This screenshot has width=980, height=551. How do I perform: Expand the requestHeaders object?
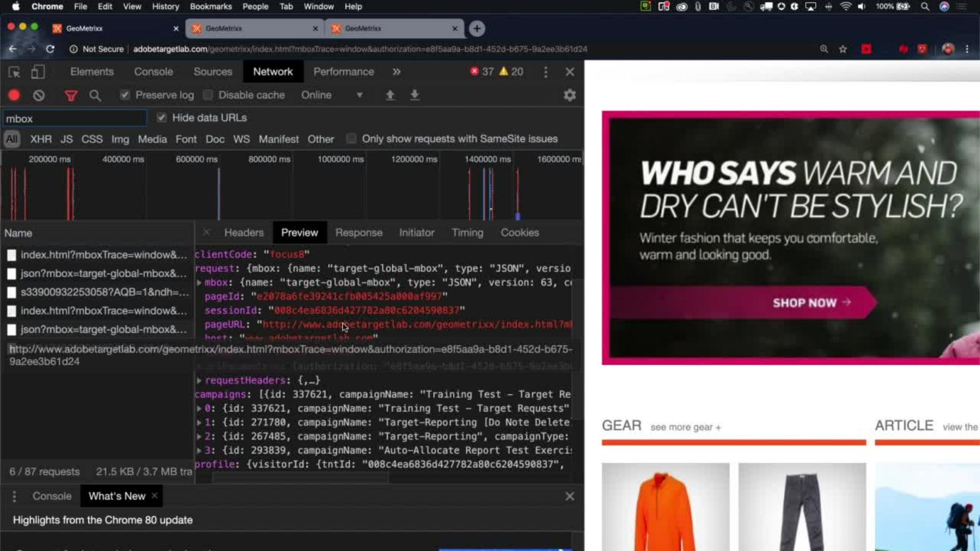(199, 381)
